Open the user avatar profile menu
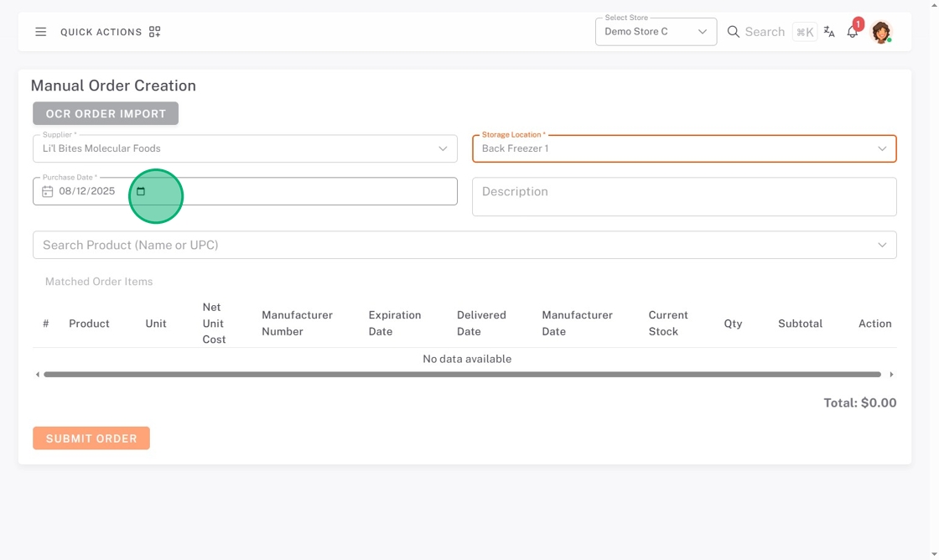Viewport: 939px width, 560px height. point(880,32)
